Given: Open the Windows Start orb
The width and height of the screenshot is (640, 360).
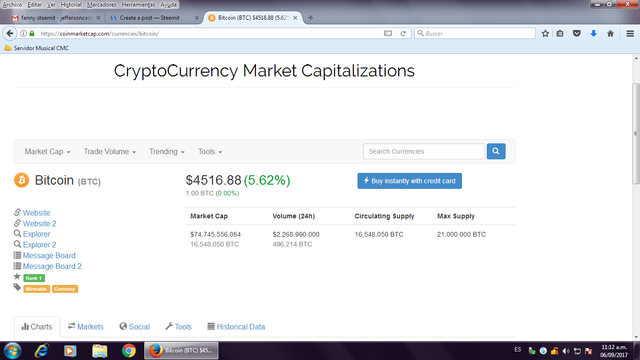Looking at the screenshot, I should pyautogui.click(x=13, y=351).
